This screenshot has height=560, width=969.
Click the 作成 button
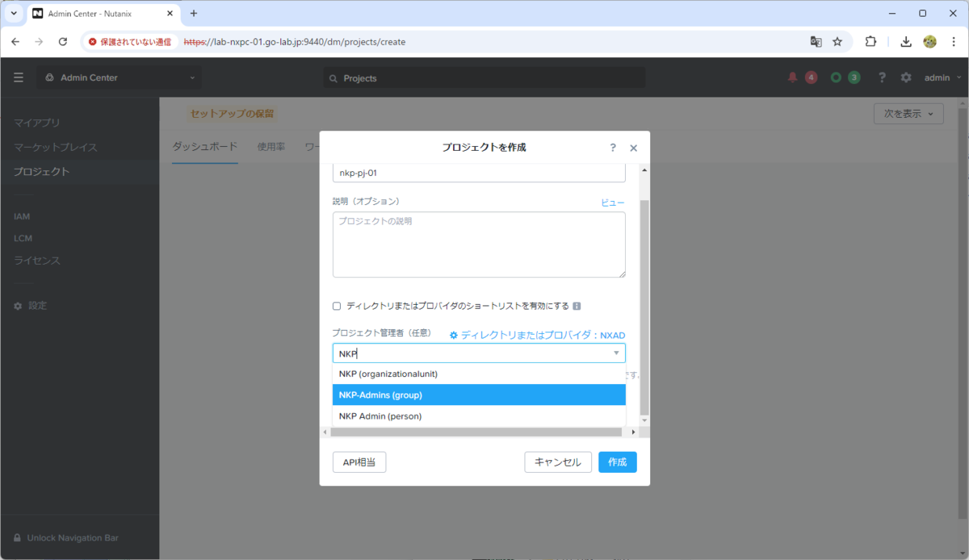click(618, 462)
